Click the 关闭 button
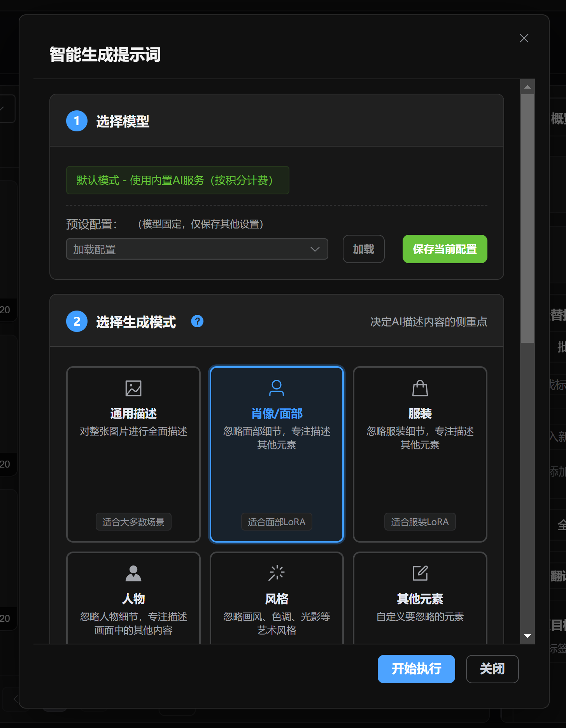The width and height of the screenshot is (566, 728). [x=492, y=669]
